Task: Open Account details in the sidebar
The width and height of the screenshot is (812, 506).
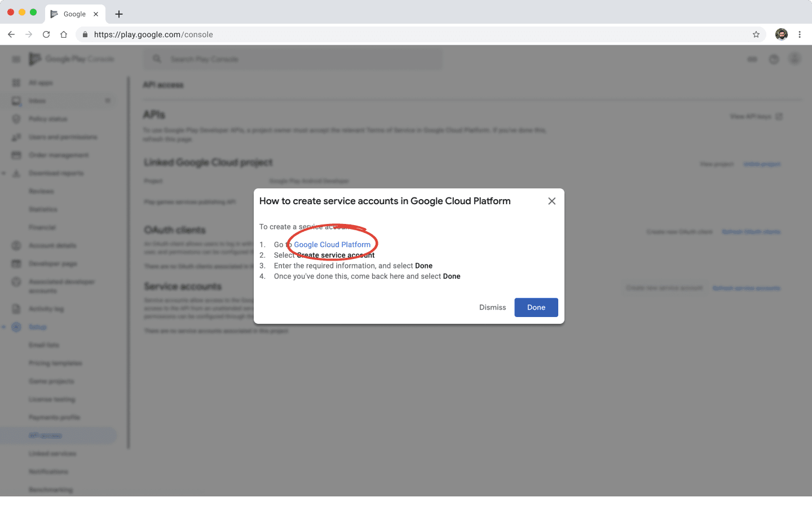Action: [52, 245]
